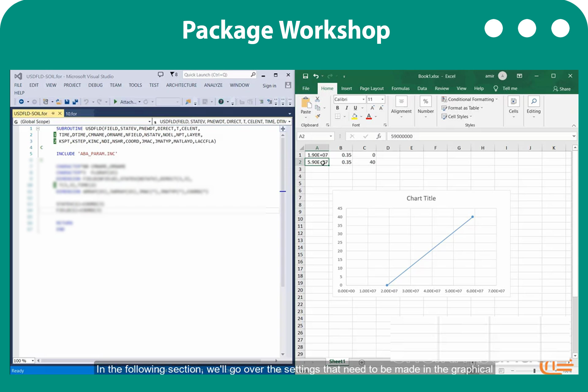Open the Visual Studio FILE menu
The width and height of the screenshot is (588, 392).
pos(18,85)
